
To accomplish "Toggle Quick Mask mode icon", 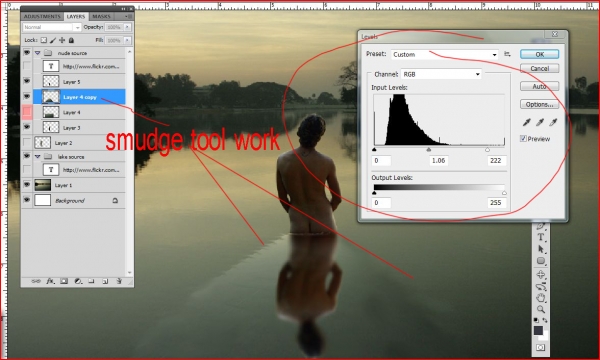I will pos(540,347).
